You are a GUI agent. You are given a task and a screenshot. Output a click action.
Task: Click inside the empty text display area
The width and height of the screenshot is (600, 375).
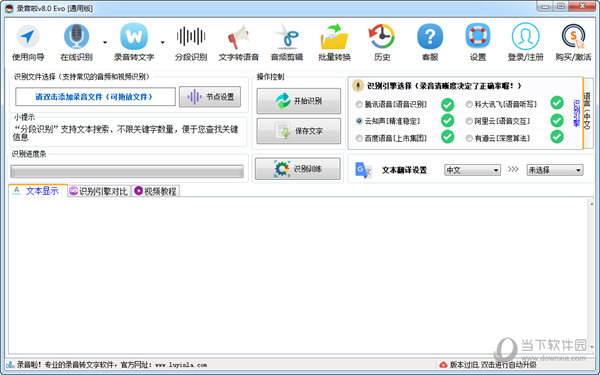click(298, 276)
